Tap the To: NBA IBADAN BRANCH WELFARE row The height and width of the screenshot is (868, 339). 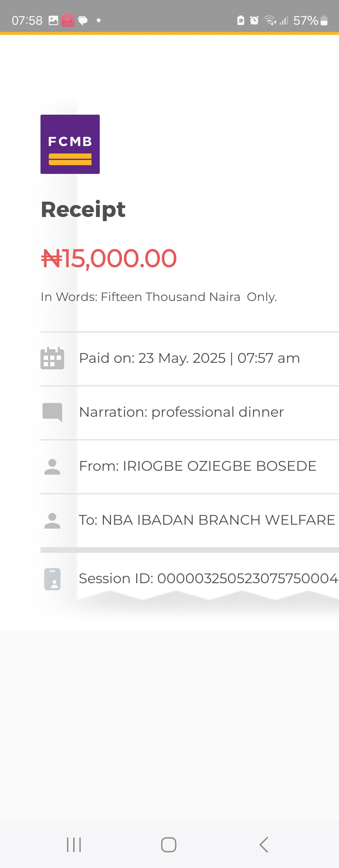click(190, 521)
